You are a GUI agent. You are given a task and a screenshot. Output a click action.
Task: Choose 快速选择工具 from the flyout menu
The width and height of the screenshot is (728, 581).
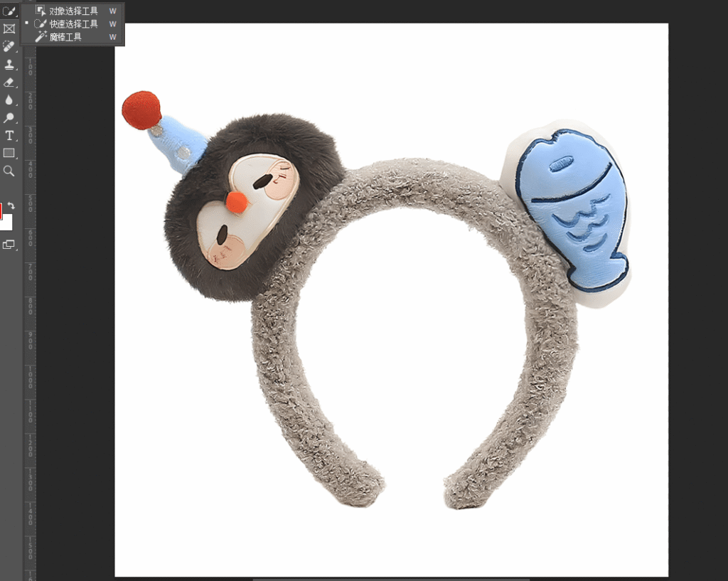point(73,24)
